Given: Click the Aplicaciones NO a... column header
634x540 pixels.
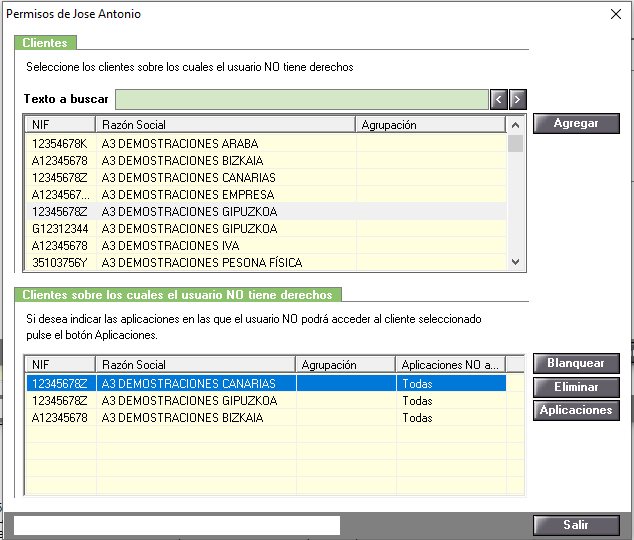Looking at the screenshot, I should pyautogui.click(x=451, y=365).
